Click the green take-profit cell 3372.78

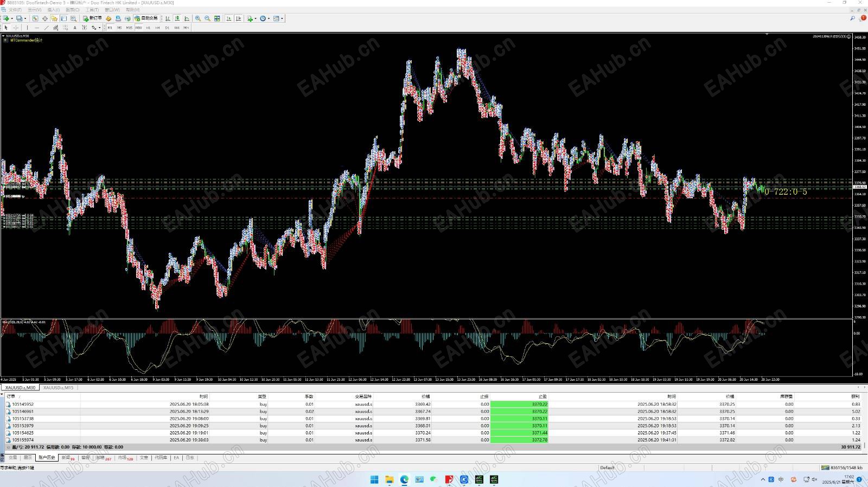click(519, 440)
